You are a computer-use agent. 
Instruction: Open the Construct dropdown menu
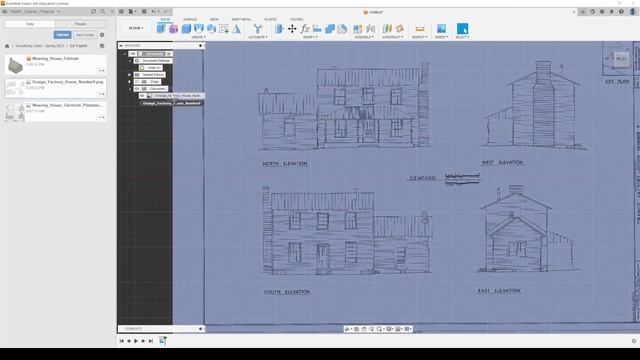point(392,37)
